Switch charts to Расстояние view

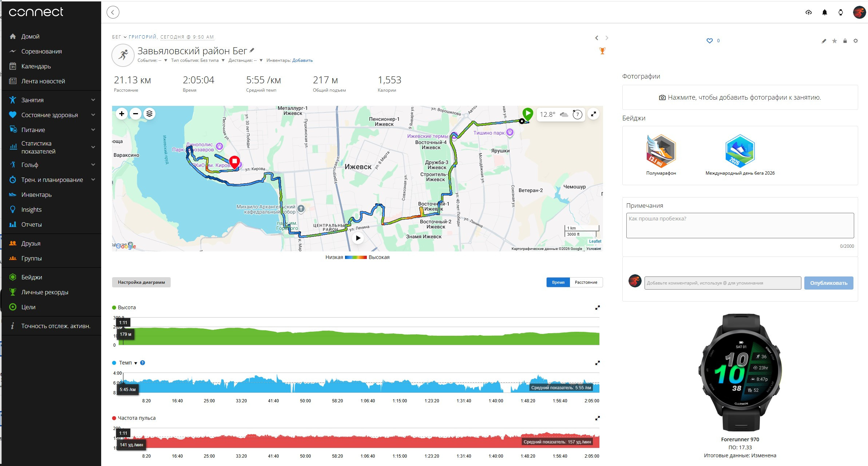click(x=586, y=282)
